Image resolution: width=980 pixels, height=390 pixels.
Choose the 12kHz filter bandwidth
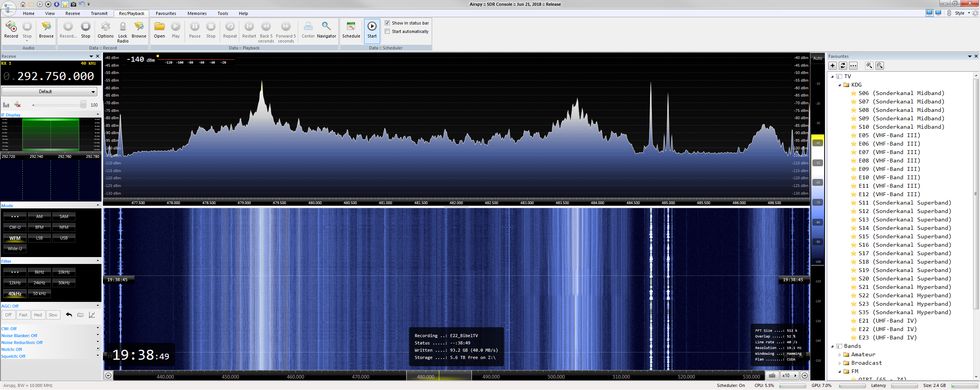pyautogui.click(x=15, y=283)
